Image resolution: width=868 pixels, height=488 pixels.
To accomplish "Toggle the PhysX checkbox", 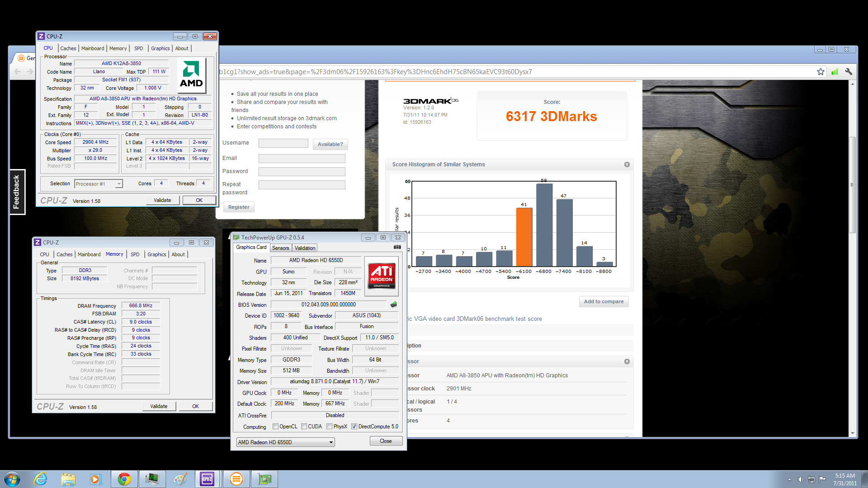I will click(330, 427).
